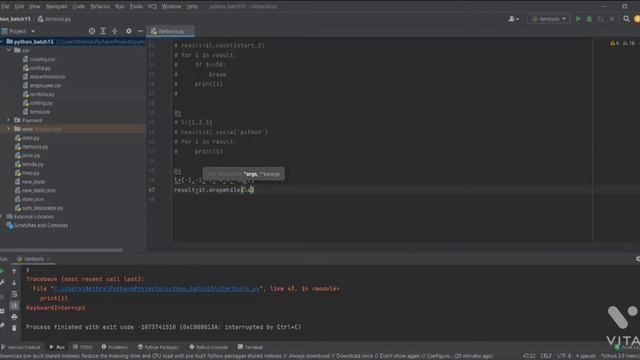Click the UTF-8 encoding in status bar

pos(564,356)
